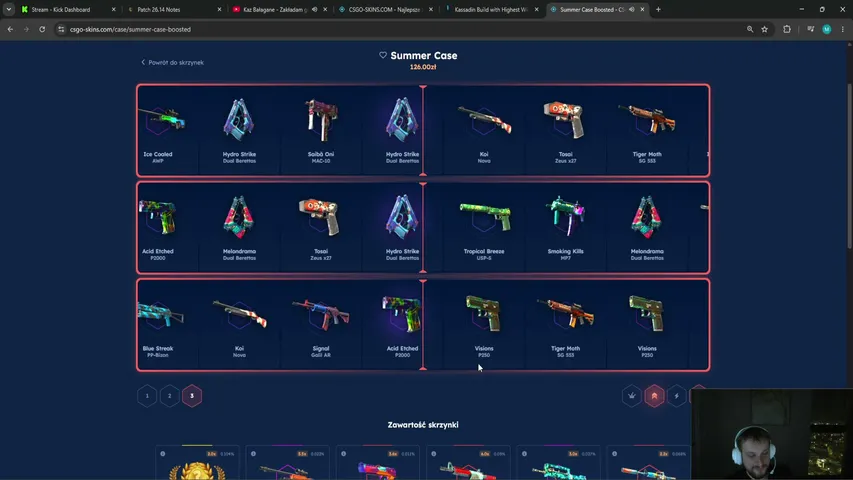
Task: Toggle the lightning fast-open hexagon icon
Action: [x=677, y=396]
